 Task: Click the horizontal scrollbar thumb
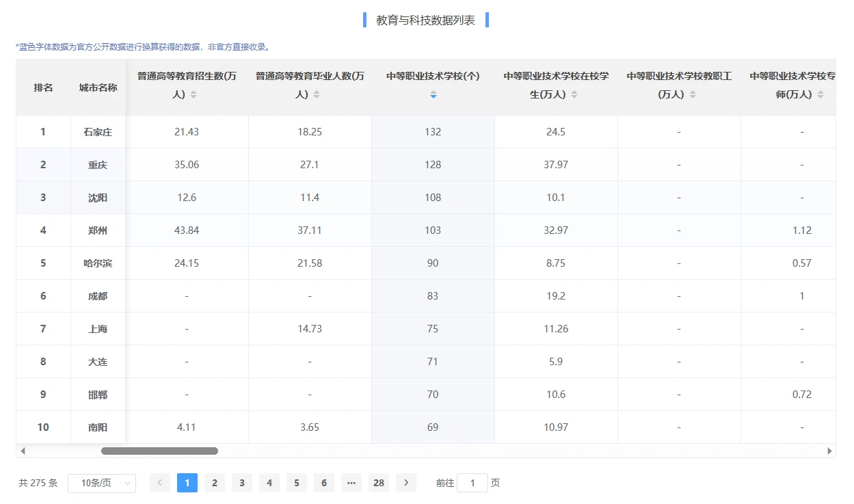click(159, 451)
